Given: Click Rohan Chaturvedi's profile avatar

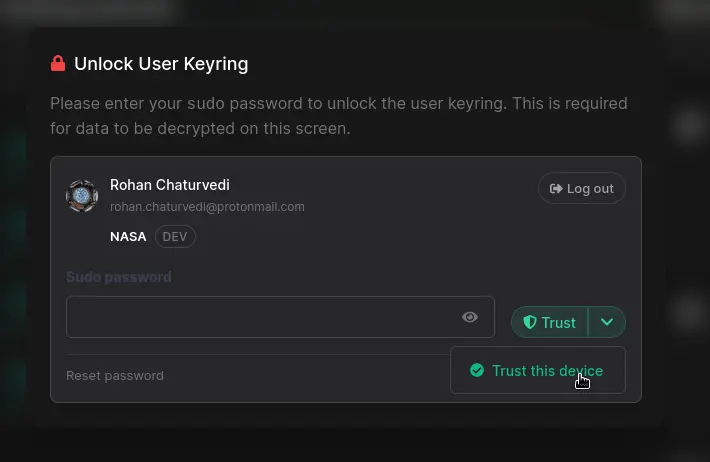Looking at the screenshot, I should 82,196.
